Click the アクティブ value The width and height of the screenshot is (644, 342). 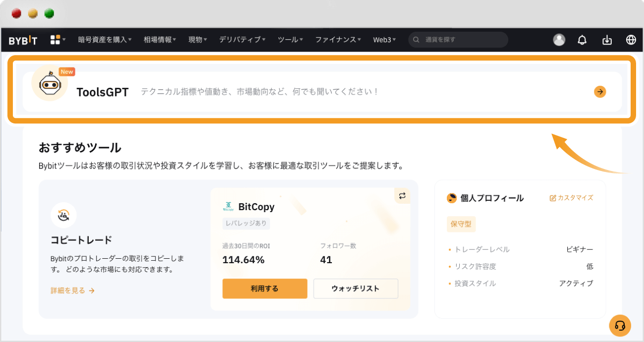pyautogui.click(x=576, y=284)
